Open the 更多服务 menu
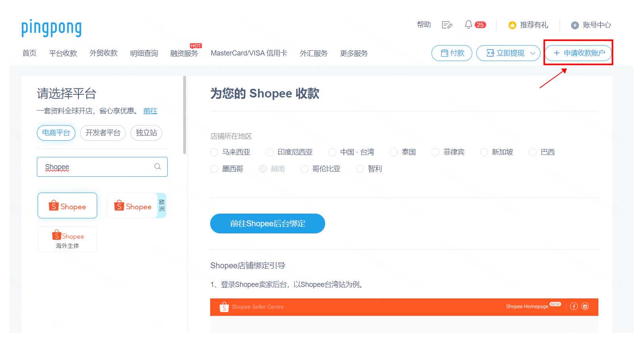The image size is (644, 342). 354,53
